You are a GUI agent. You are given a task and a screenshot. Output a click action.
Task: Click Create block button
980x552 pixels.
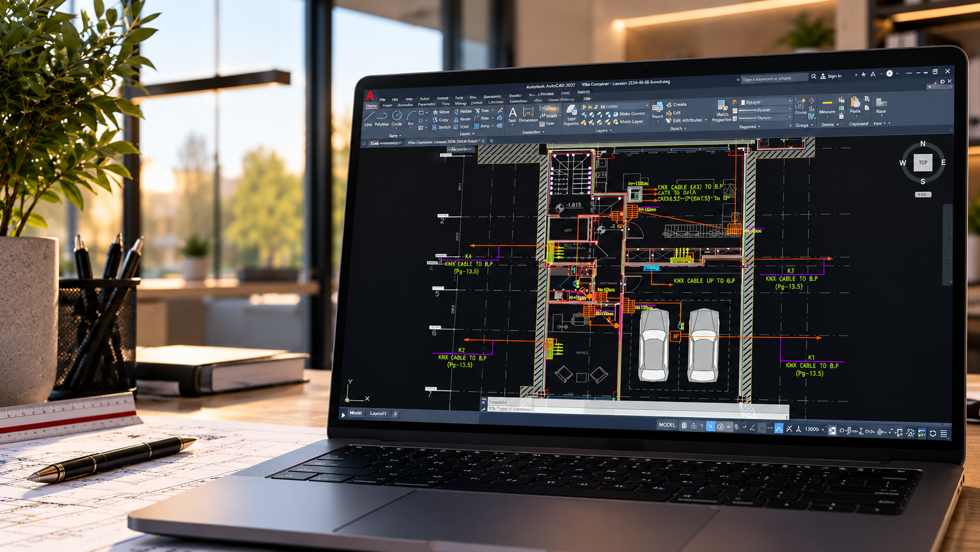[676, 104]
